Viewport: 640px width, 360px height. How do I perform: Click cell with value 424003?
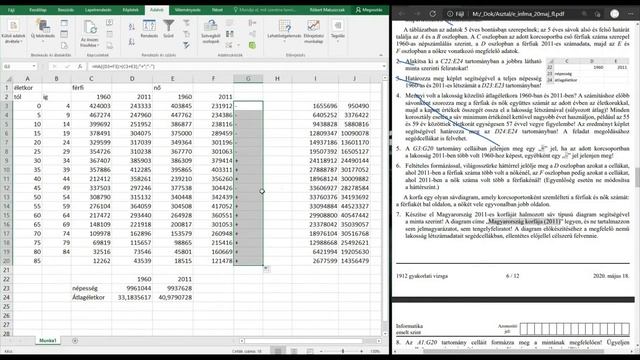[91, 106]
